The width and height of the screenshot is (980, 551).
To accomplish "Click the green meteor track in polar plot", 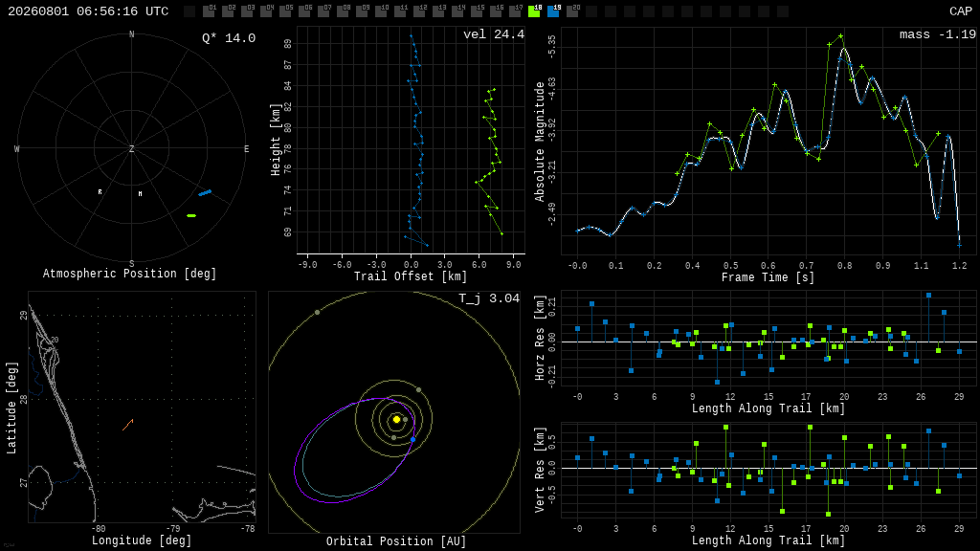I will pyautogui.click(x=191, y=215).
